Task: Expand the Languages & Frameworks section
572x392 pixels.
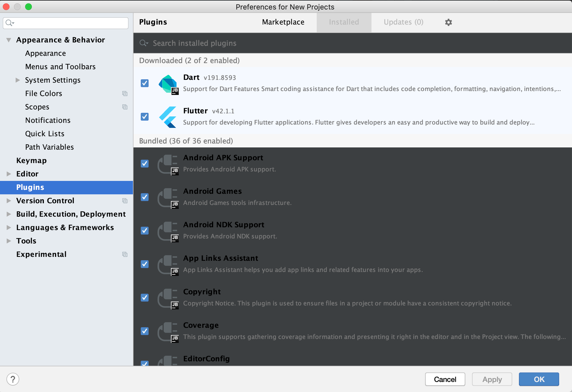Action: [9, 228]
